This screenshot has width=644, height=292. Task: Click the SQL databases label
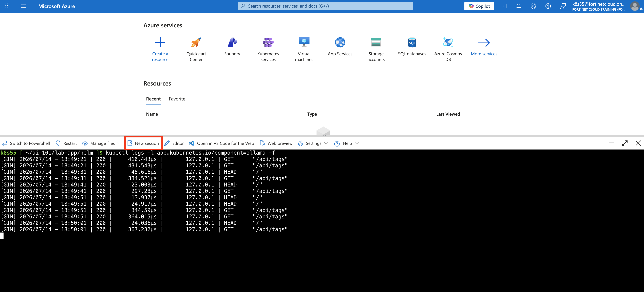point(412,54)
